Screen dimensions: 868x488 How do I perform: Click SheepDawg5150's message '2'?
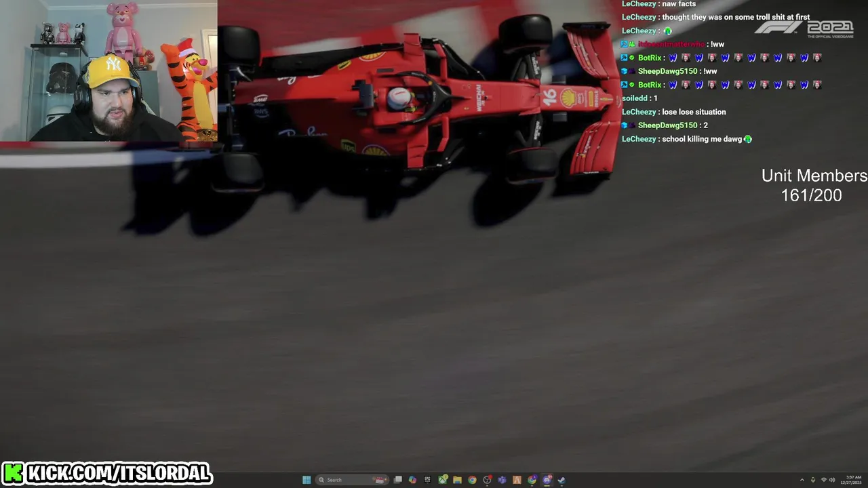[x=705, y=125]
